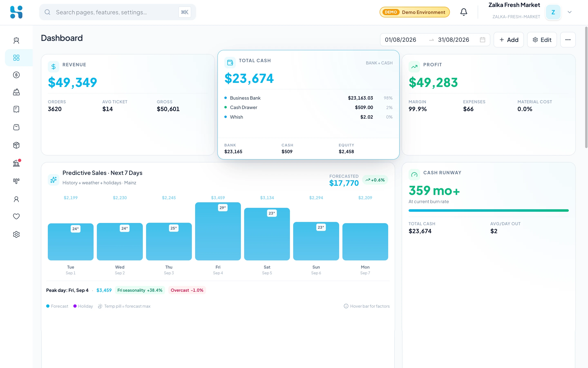Open the three-dots more options menu
This screenshot has height=368, width=588.
[568, 40]
